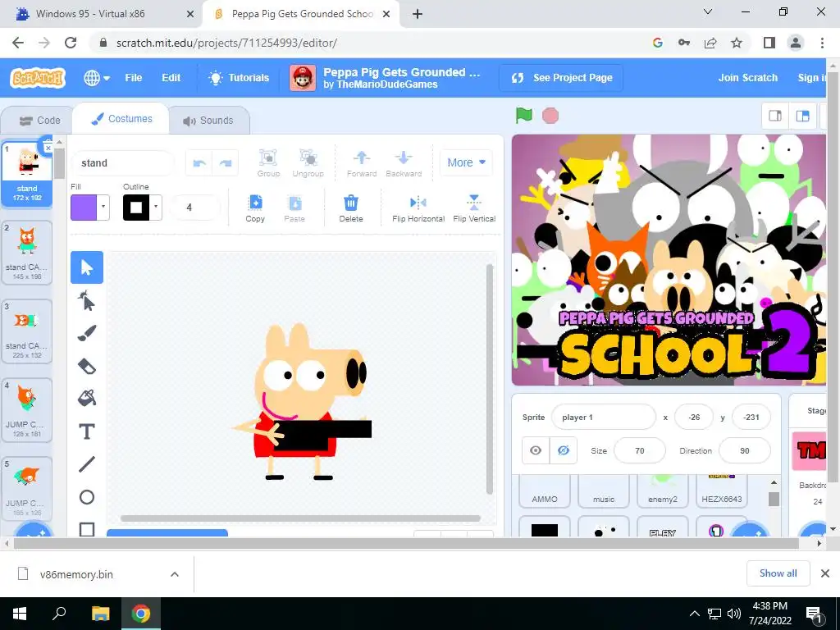Screen dimensions: 840x630
Task: Click the Direction field showing 90
Action: pyautogui.click(x=745, y=450)
